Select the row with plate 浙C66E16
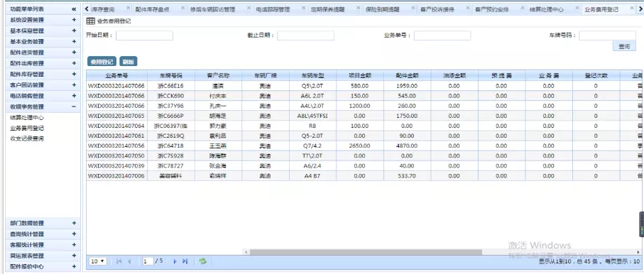The height and width of the screenshot is (274, 644). [x=365, y=87]
